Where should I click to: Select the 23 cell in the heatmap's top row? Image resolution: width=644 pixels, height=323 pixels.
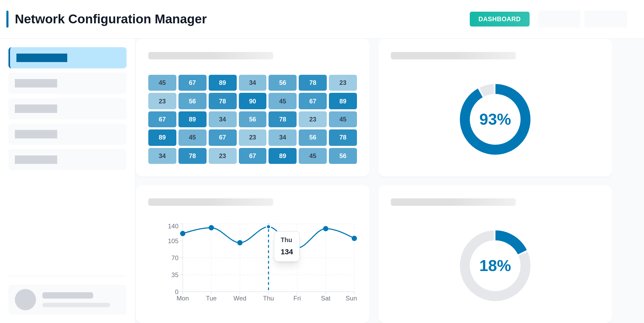tap(343, 83)
